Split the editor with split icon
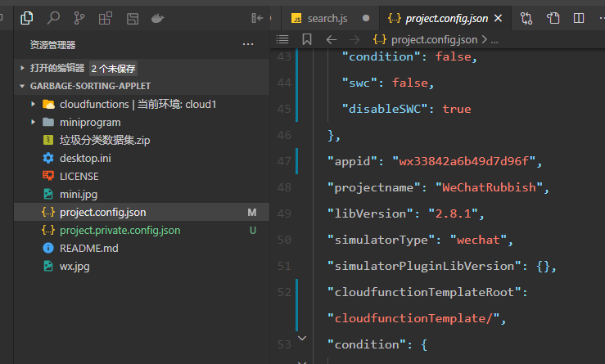Screen dimensions: 605x364 point(579,18)
